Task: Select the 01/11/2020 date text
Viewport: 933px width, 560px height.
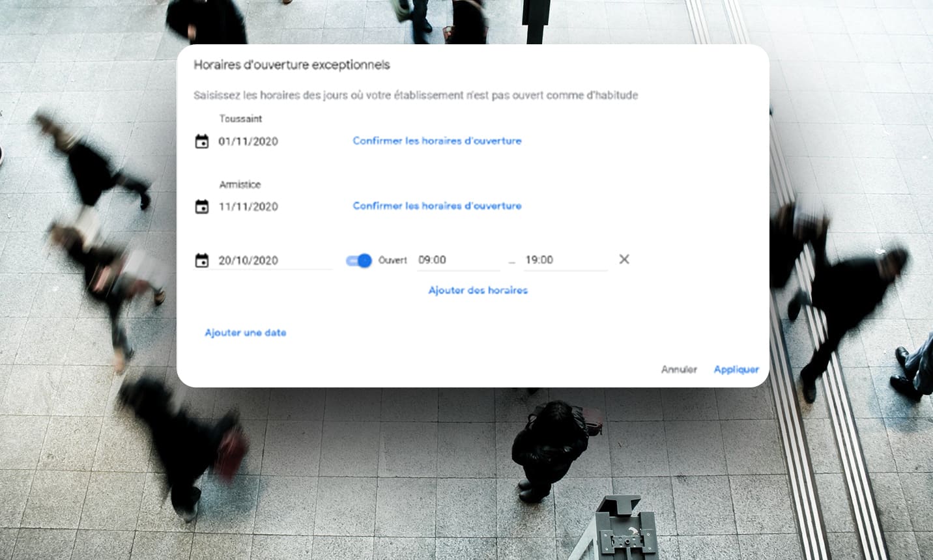Action: (248, 141)
